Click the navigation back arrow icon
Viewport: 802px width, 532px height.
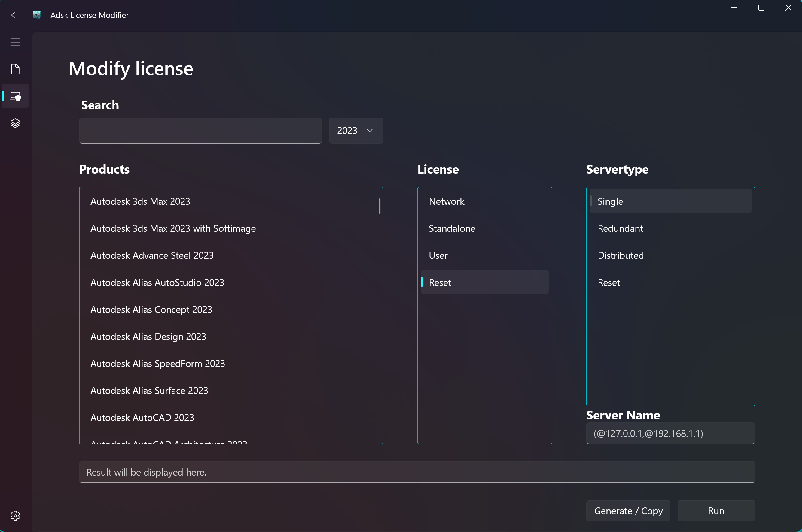click(x=15, y=14)
